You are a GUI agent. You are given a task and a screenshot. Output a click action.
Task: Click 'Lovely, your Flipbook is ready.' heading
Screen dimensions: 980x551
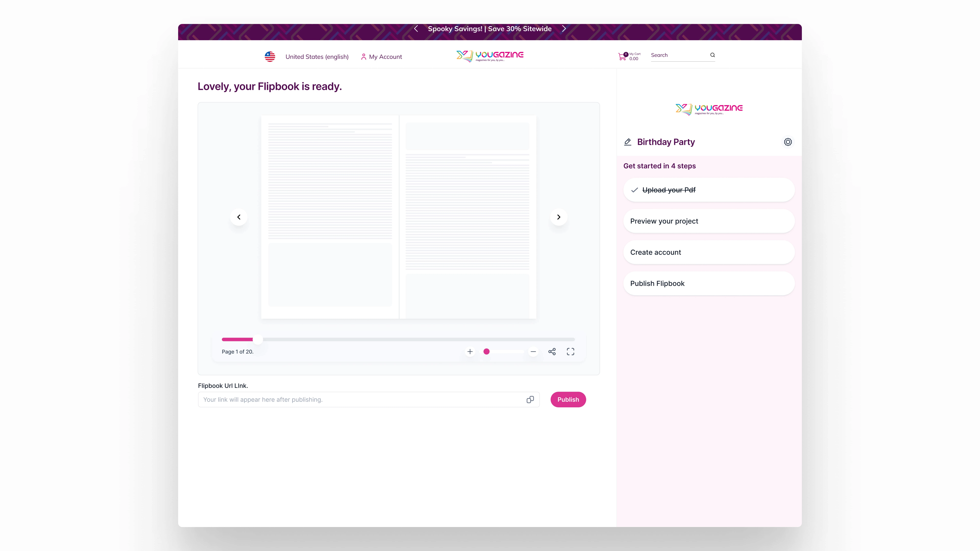[x=270, y=87]
